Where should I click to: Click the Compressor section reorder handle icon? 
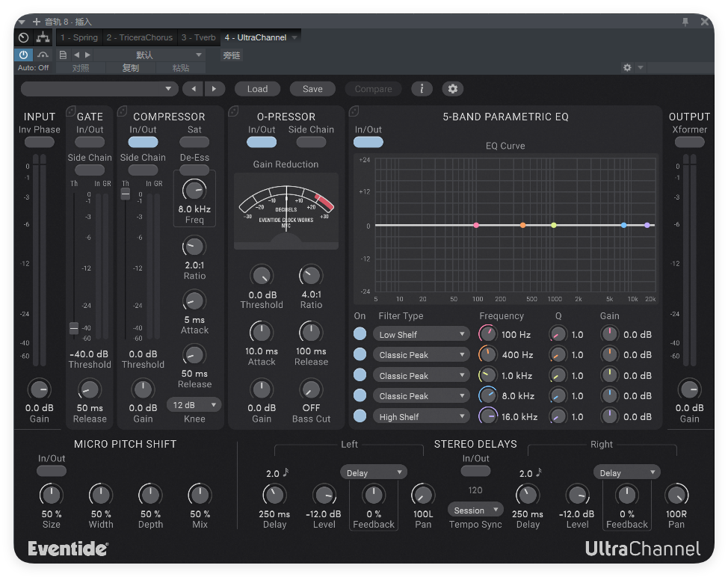click(122, 111)
